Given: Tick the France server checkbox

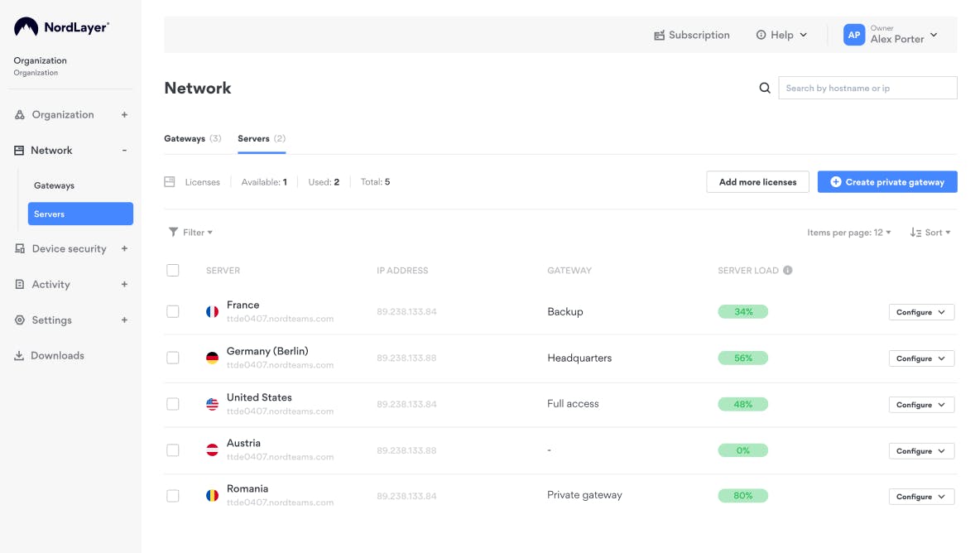Looking at the screenshot, I should pyautogui.click(x=172, y=312).
